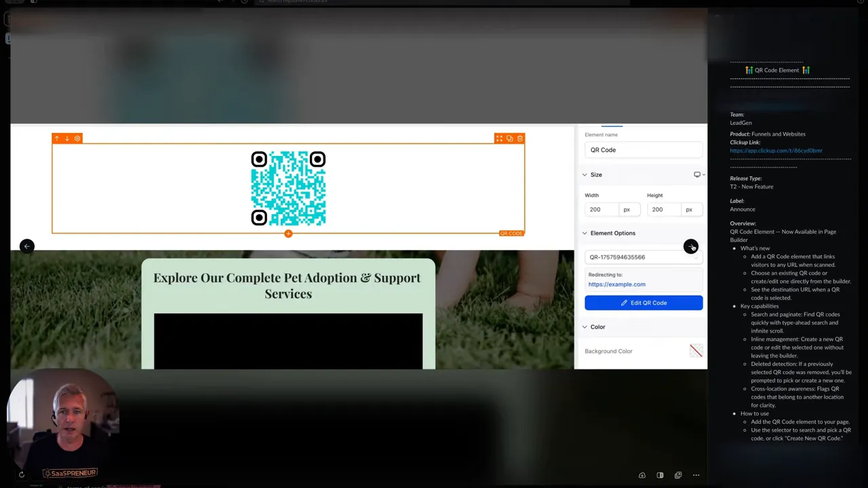Click the presenter webcam thumbnail
868x488 pixels.
click(62, 426)
